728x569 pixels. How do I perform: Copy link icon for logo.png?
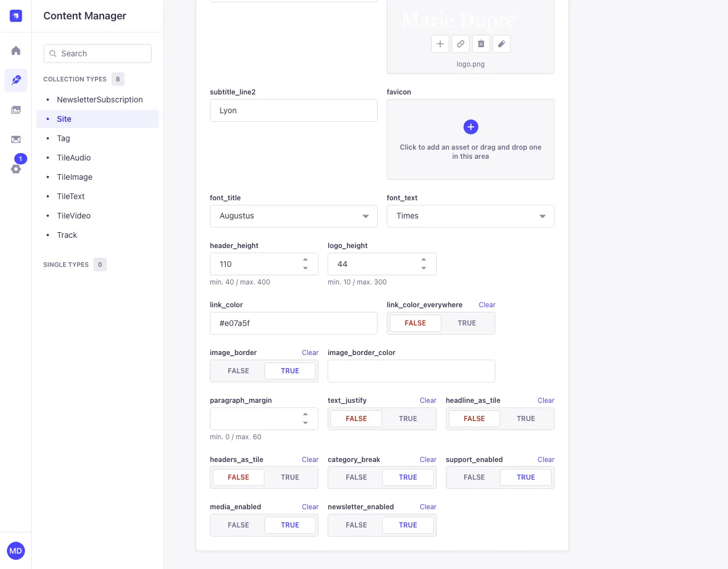[x=461, y=44]
